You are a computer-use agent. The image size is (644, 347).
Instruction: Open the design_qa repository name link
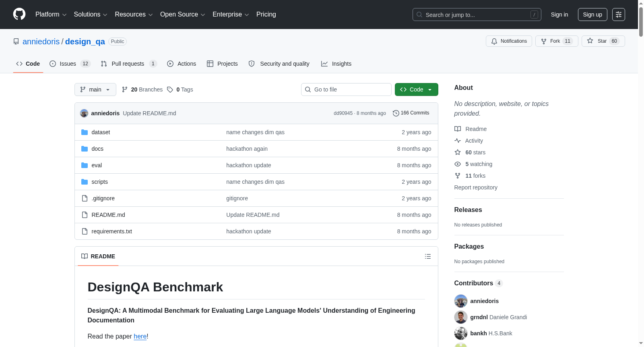coord(85,42)
